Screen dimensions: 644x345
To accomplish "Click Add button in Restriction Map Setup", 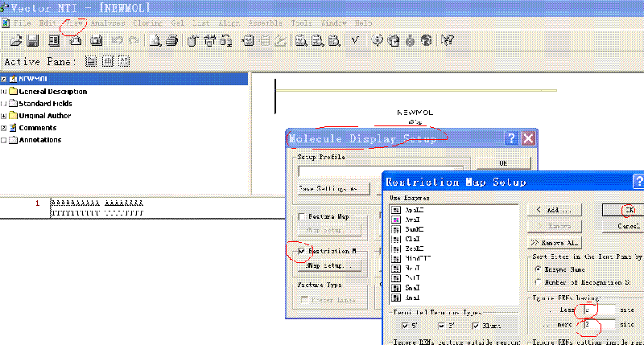I will 554,210.
